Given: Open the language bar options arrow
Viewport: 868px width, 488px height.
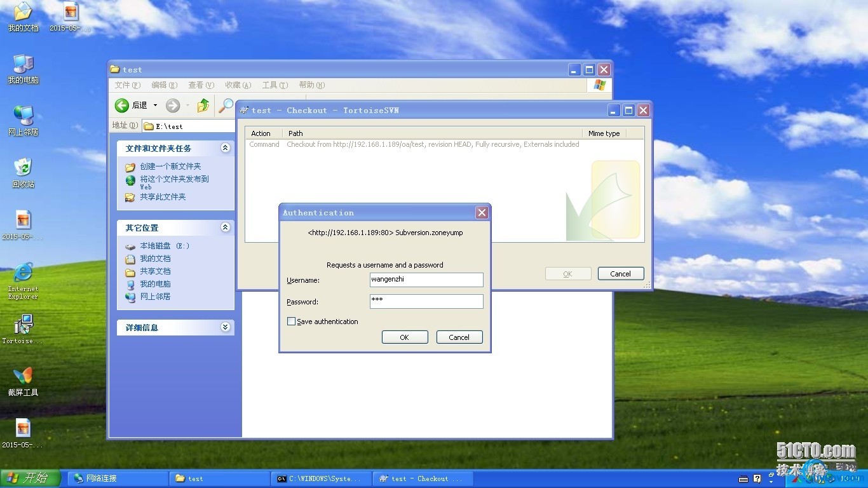Looking at the screenshot, I should click(x=770, y=482).
